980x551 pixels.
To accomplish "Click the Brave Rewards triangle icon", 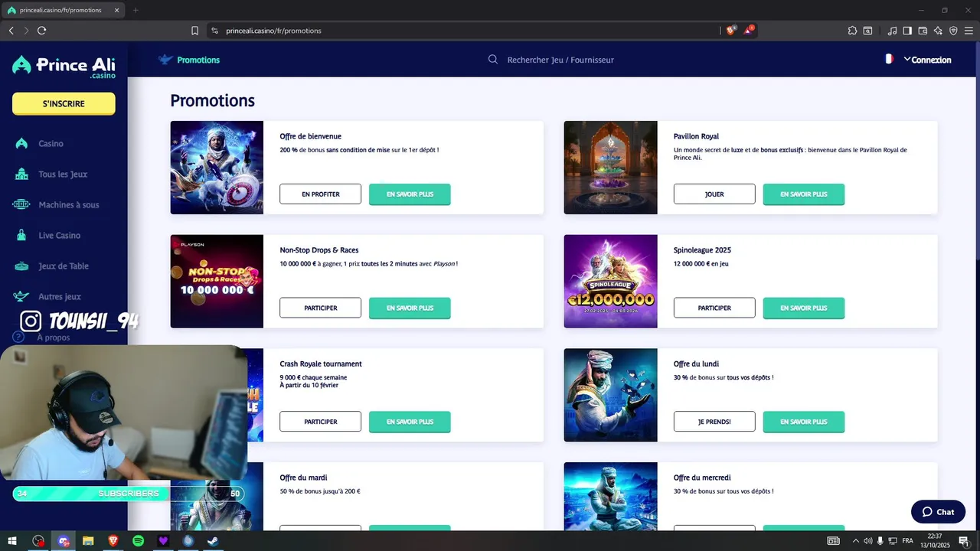I will point(749,30).
